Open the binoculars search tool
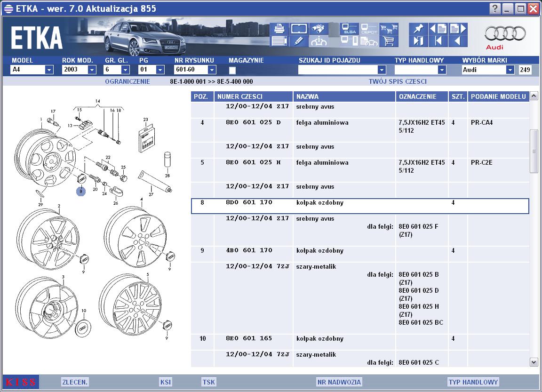Viewport: 542px width, 392px height. point(319,29)
